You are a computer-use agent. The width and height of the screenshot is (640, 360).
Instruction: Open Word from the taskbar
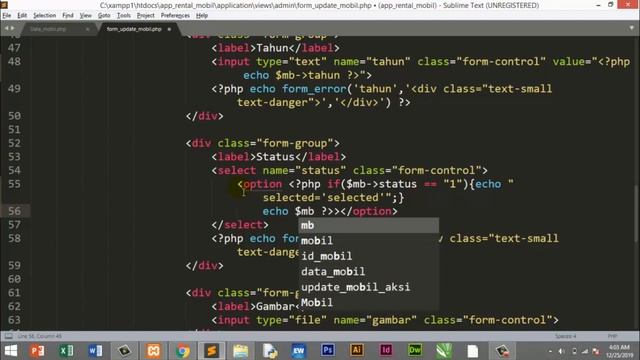click(x=95, y=351)
